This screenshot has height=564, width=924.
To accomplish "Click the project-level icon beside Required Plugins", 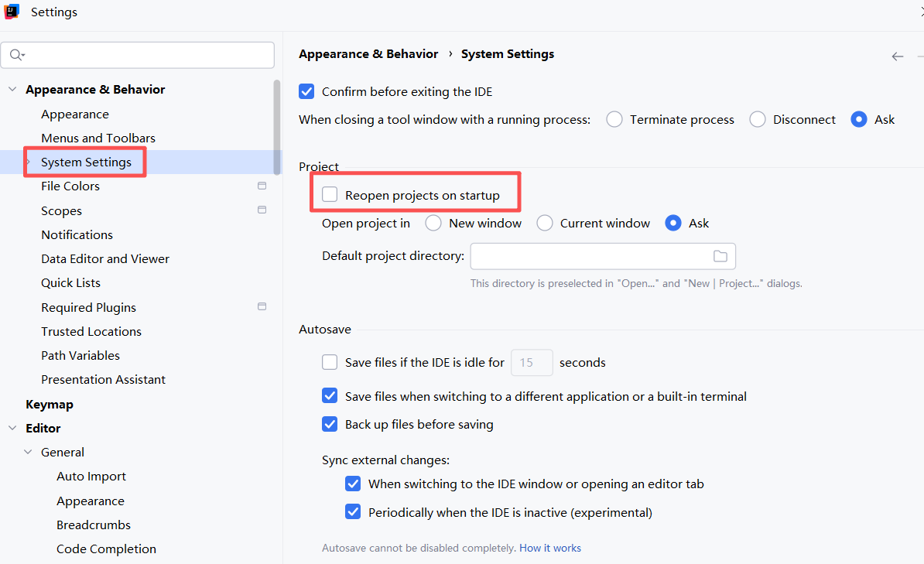I will (262, 306).
